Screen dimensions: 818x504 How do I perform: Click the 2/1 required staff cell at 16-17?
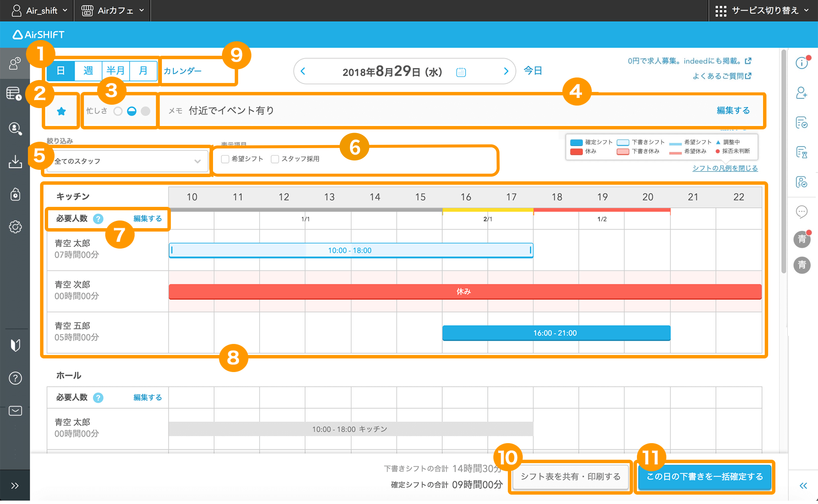(x=488, y=219)
